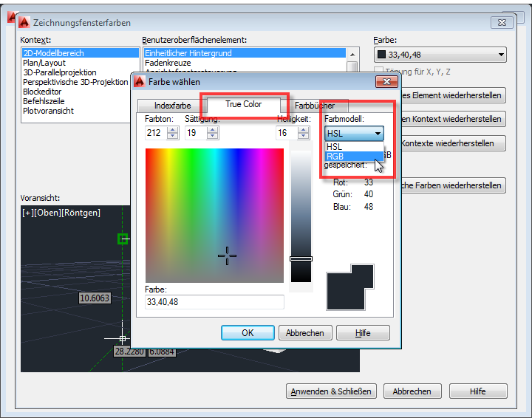Click Anwenden & Schließen button
The height and width of the screenshot is (418, 532).
click(x=332, y=391)
